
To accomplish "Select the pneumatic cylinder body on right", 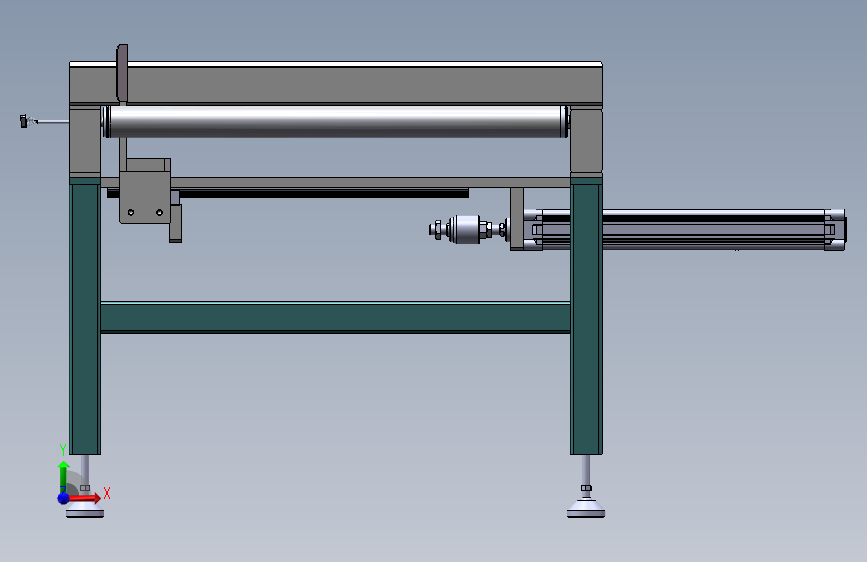I will point(684,230).
